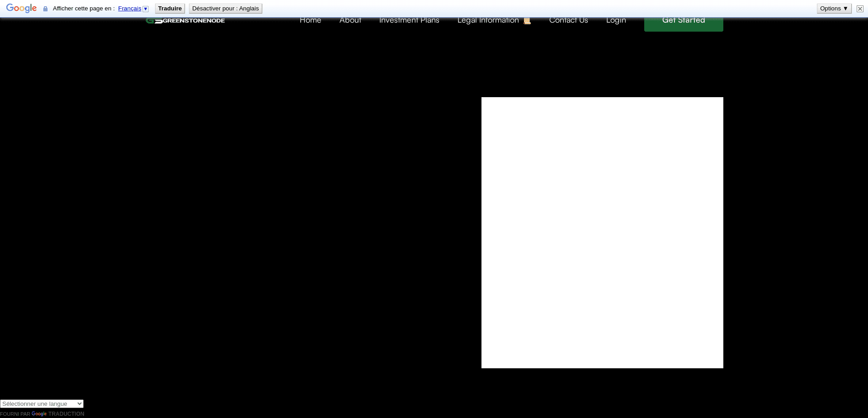Click the Traduire button

170,8
